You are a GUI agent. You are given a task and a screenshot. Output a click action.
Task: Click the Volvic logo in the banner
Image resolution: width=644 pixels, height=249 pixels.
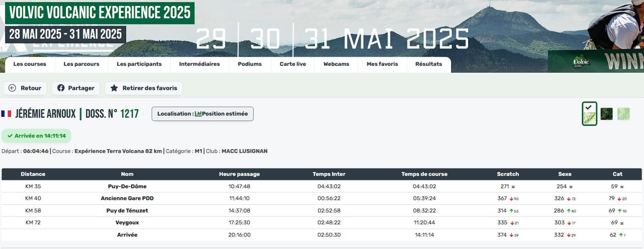pos(581,62)
